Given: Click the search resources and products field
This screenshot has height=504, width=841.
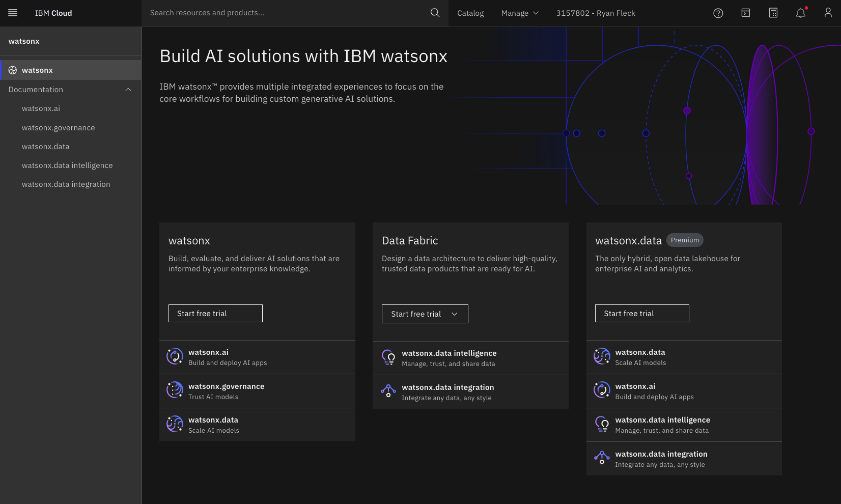Looking at the screenshot, I should [285, 13].
